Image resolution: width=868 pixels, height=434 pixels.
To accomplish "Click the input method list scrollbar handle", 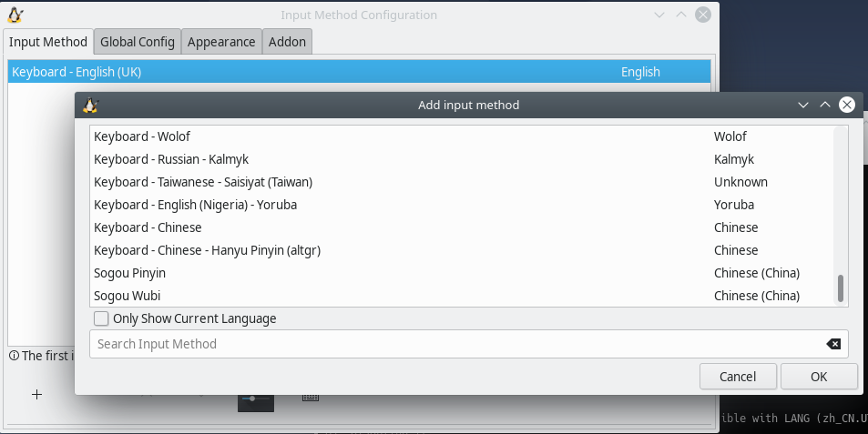I will [841, 288].
